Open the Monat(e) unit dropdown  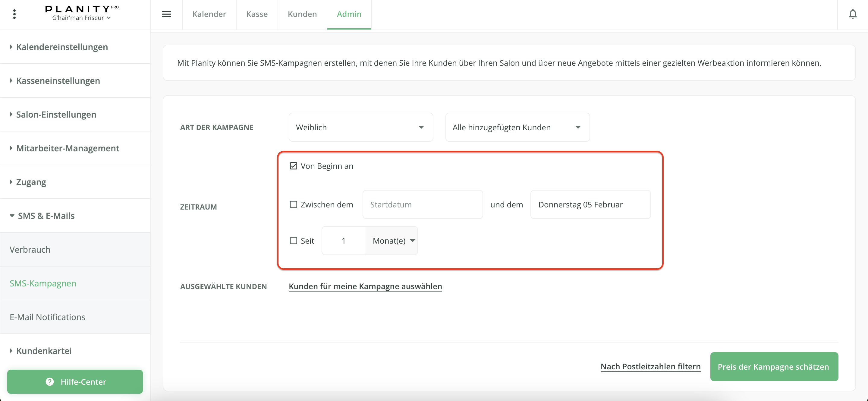(x=392, y=241)
